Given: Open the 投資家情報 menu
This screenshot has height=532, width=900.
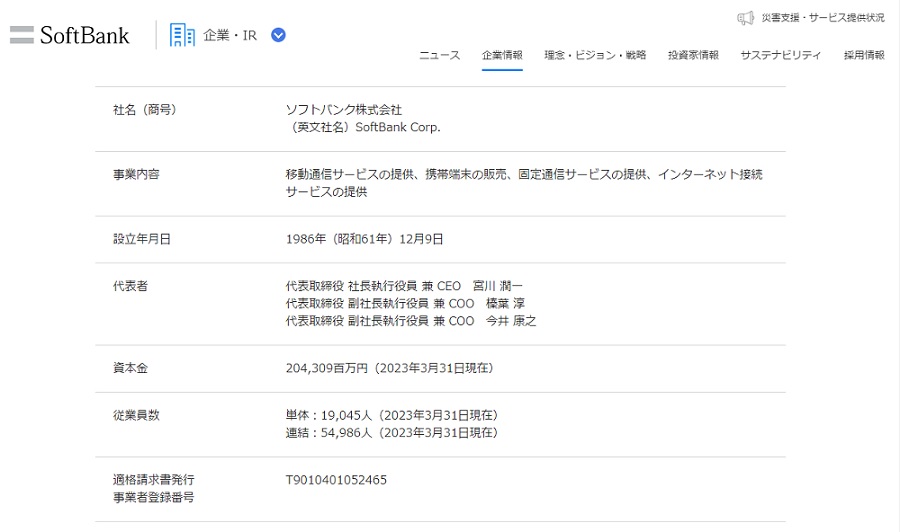Looking at the screenshot, I should 693,55.
